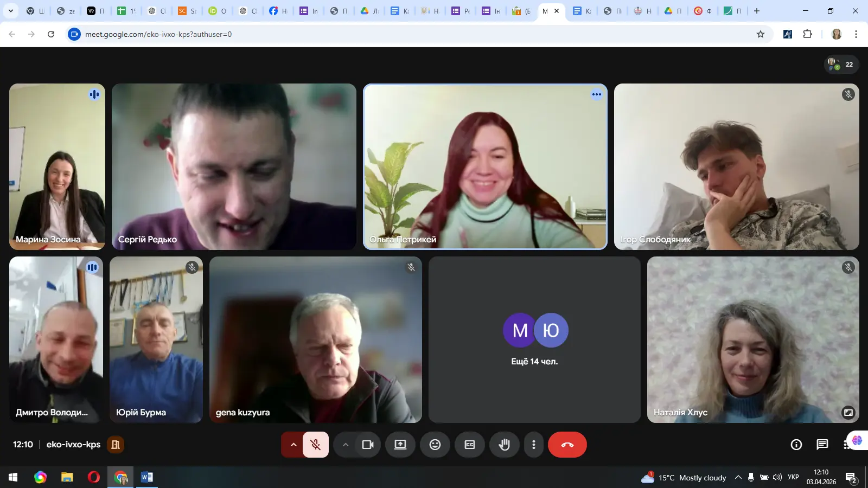
Task: Expand the video settings chevron
Action: (x=345, y=445)
